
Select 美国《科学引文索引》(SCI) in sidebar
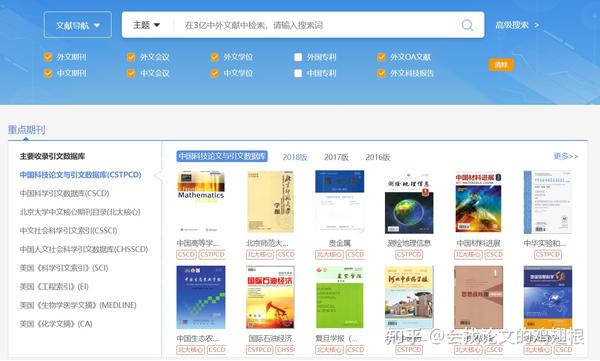point(64,268)
